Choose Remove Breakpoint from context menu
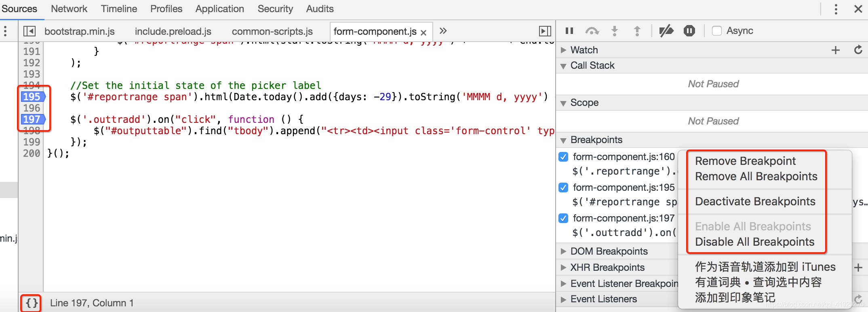This screenshot has height=312, width=868. tap(745, 161)
